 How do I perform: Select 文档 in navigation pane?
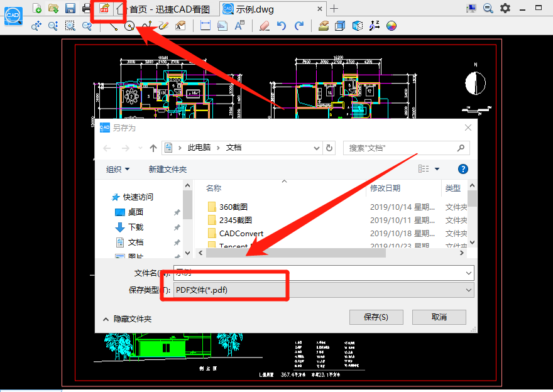coord(129,242)
